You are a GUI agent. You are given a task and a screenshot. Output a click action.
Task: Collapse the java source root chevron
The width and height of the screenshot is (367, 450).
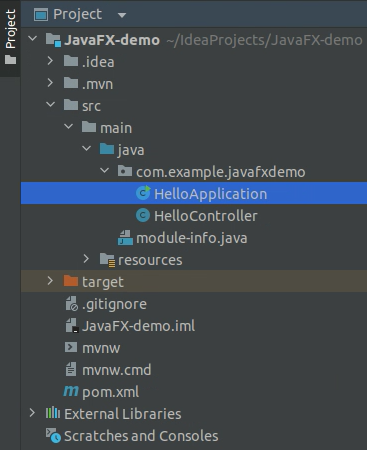click(87, 148)
